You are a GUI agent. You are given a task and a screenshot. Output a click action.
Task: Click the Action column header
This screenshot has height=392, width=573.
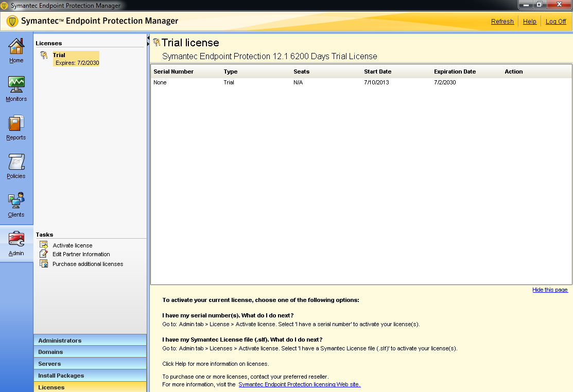(x=513, y=72)
